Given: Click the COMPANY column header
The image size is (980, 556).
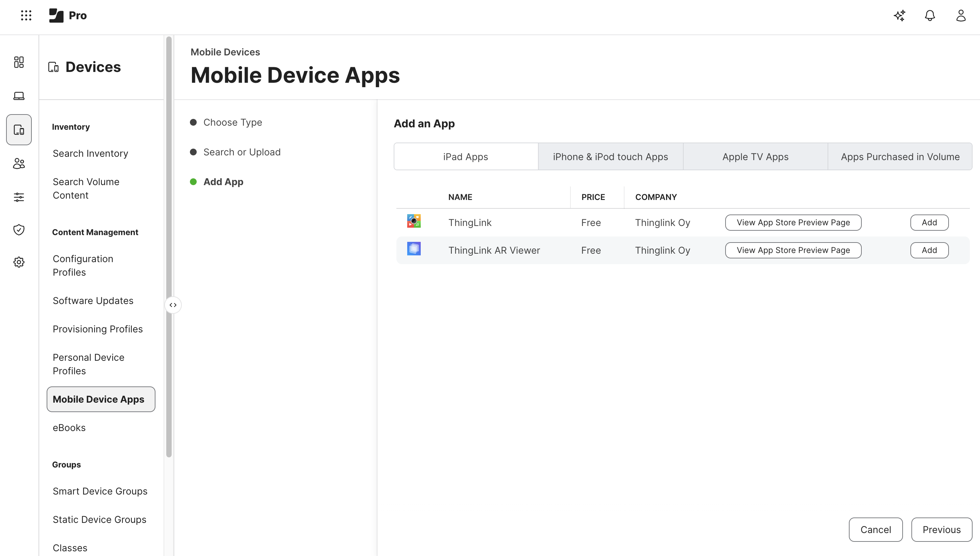Looking at the screenshot, I should pyautogui.click(x=656, y=197).
